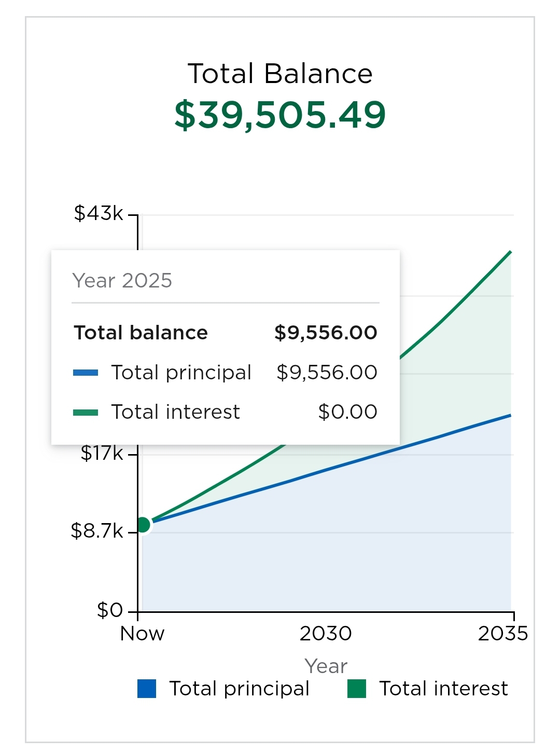Image resolution: width=560 pixels, height=753 pixels.
Task: Click the $17k y-axis label
Action: pos(102,454)
